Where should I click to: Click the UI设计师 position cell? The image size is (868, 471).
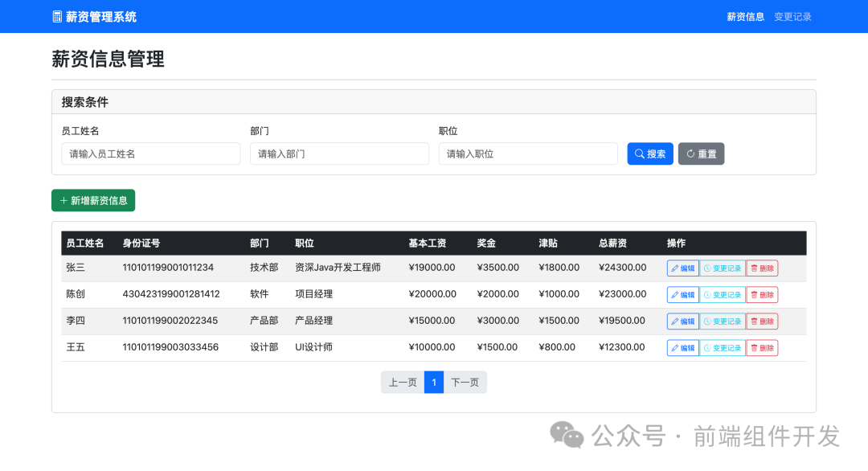click(314, 347)
